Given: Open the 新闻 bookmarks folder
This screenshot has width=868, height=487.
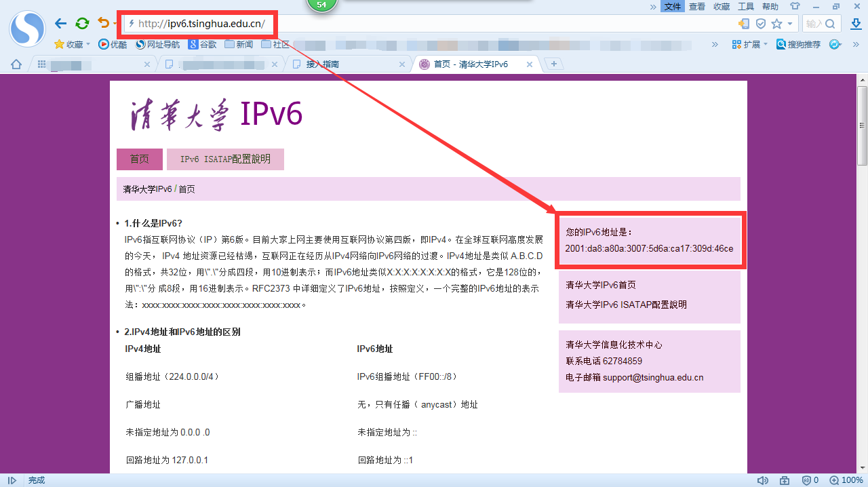Looking at the screenshot, I should point(239,44).
